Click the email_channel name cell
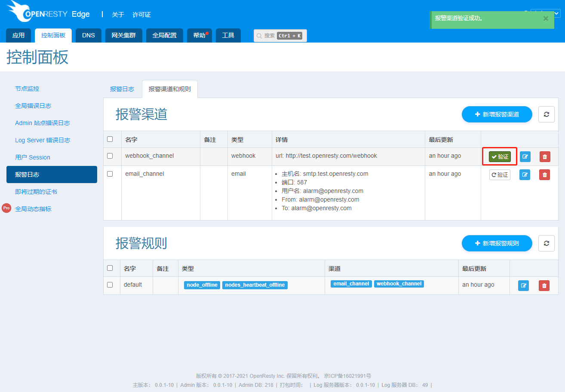Image resolution: width=565 pixels, height=392 pixels. click(x=144, y=174)
